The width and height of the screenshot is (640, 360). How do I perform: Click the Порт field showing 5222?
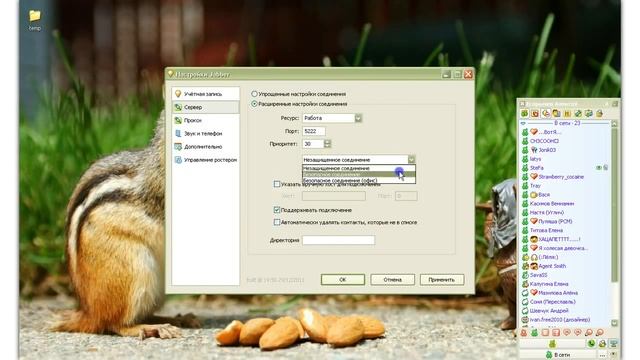313,131
